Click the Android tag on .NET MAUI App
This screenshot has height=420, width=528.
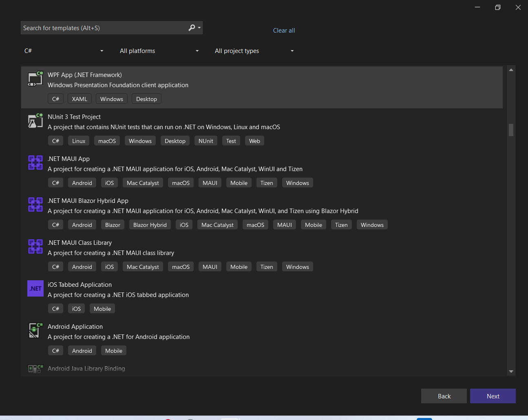82,183
